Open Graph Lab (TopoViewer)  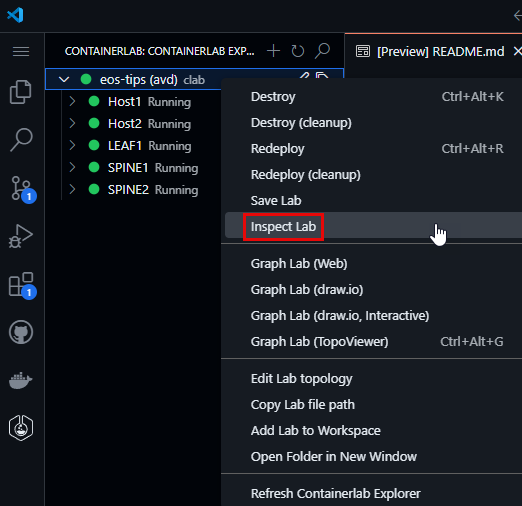(373, 342)
